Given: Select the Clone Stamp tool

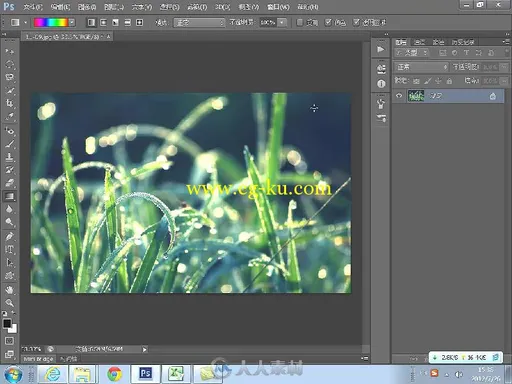Looking at the screenshot, I should pyautogui.click(x=10, y=157).
